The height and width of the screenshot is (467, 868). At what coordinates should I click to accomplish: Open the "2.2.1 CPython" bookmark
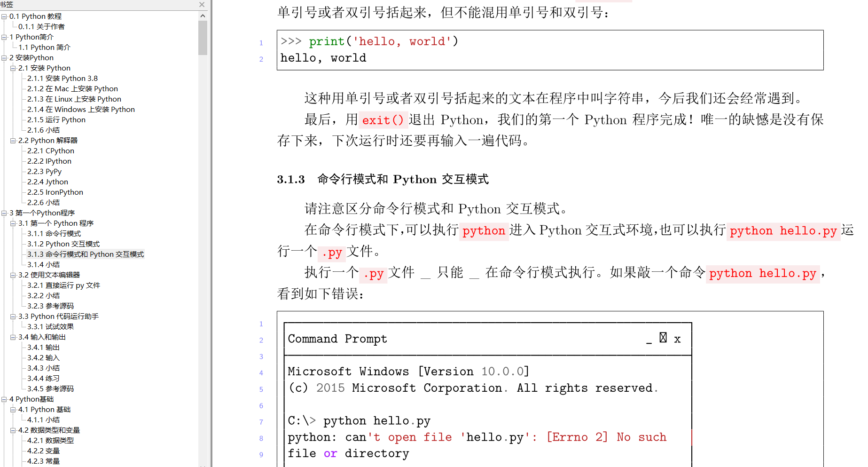tap(50, 150)
